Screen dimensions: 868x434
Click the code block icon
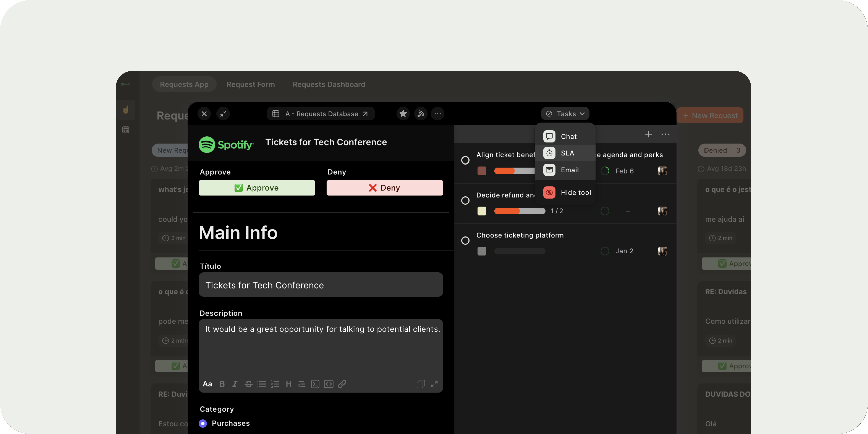pos(329,384)
